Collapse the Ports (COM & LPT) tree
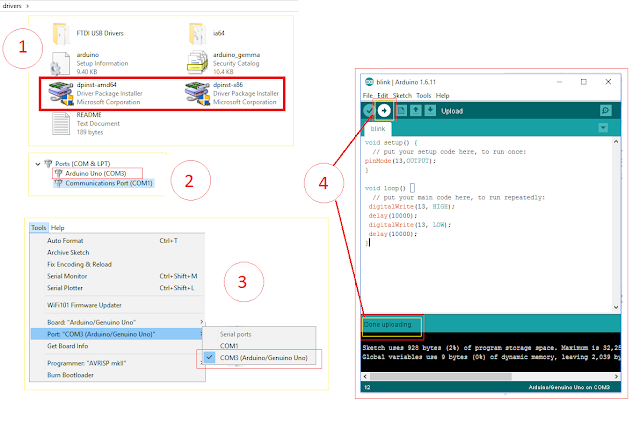Viewport: 640px width, 430px height. (38, 164)
